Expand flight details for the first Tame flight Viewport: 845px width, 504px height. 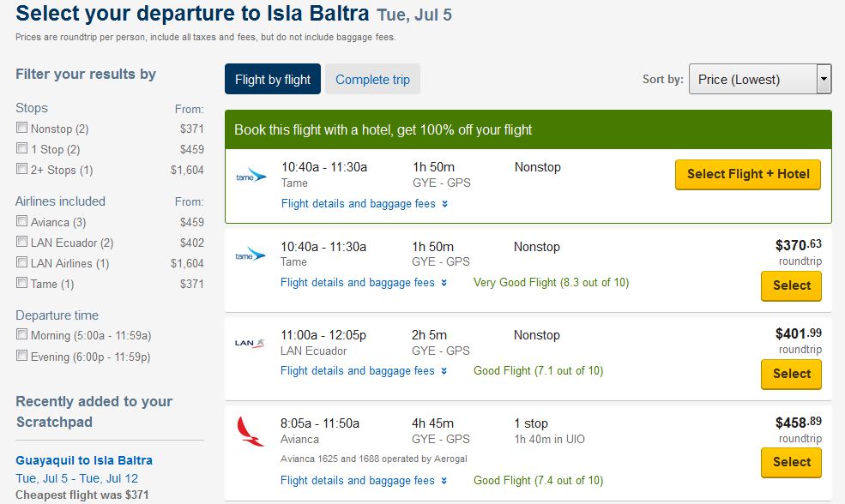tap(359, 203)
